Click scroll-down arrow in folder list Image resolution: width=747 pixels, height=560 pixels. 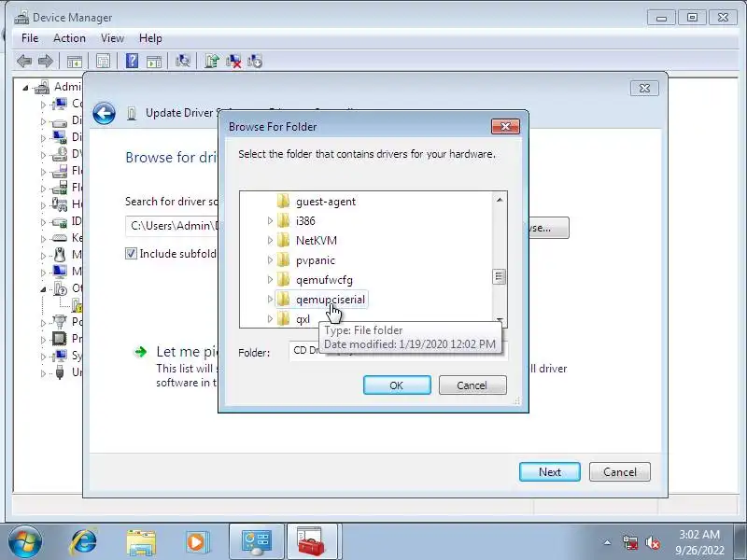(x=500, y=320)
